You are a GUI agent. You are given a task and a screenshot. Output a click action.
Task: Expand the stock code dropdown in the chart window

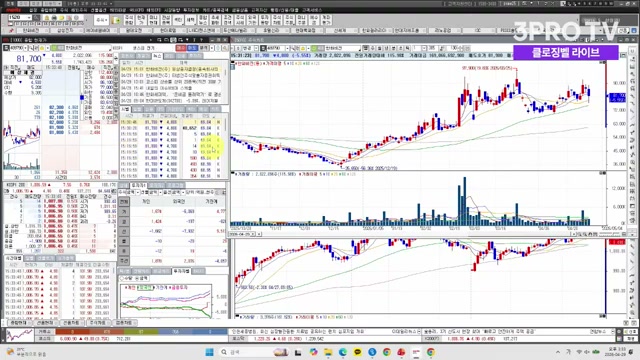click(x=287, y=48)
